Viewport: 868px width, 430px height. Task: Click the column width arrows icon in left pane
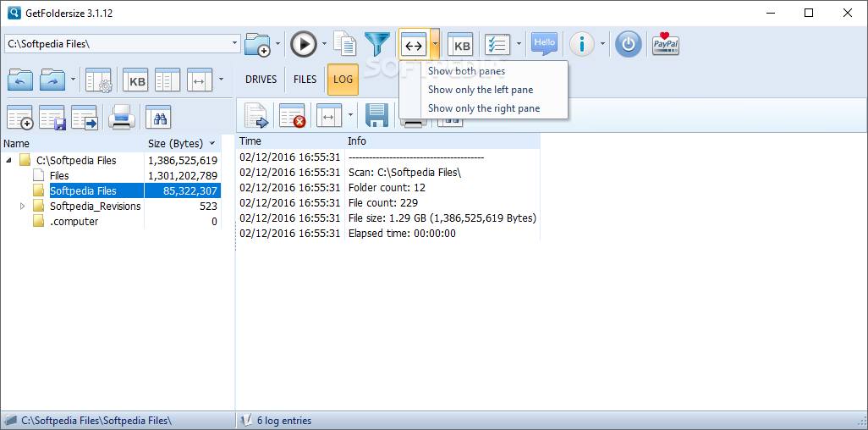click(201, 80)
